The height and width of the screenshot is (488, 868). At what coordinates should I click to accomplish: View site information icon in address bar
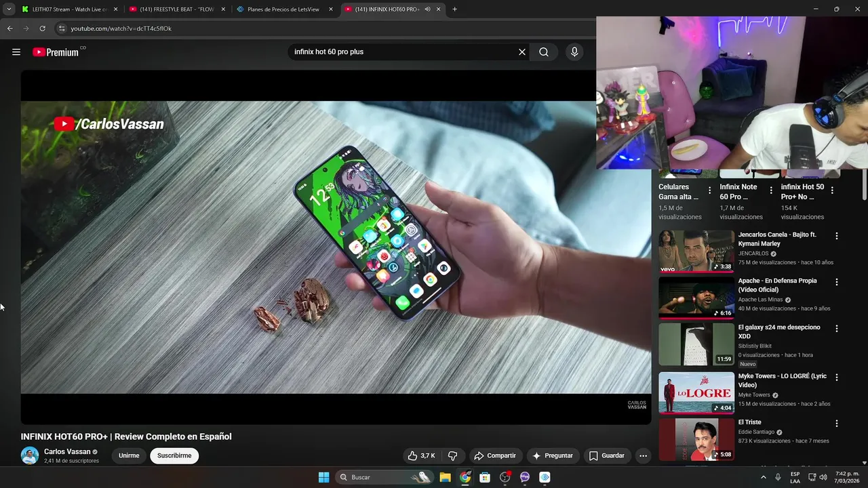[x=62, y=28]
